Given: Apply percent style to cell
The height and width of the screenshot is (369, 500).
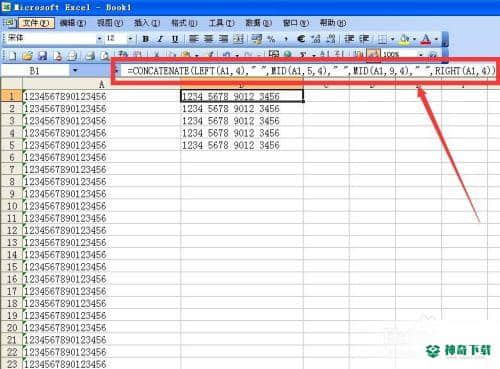Looking at the screenshot, I should [x=271, y=39].
